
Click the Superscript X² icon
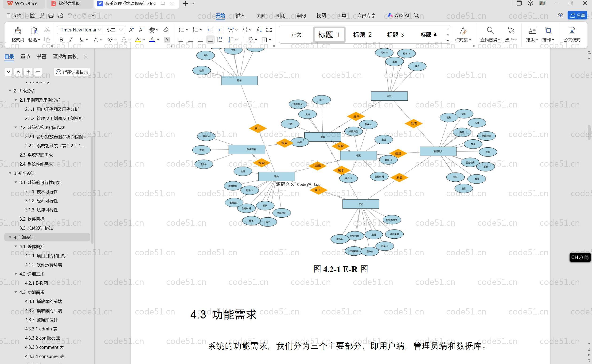coord(110,39)
